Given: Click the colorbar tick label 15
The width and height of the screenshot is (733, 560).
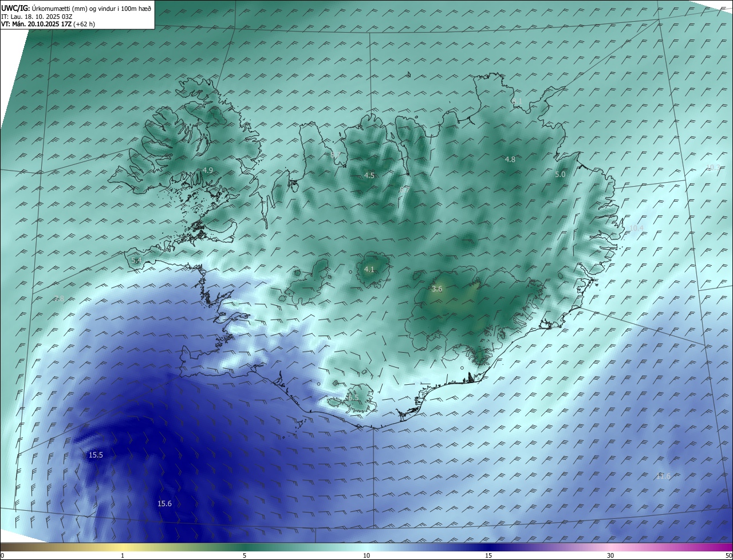Looking at the screenshot, I should coord(488,555).
